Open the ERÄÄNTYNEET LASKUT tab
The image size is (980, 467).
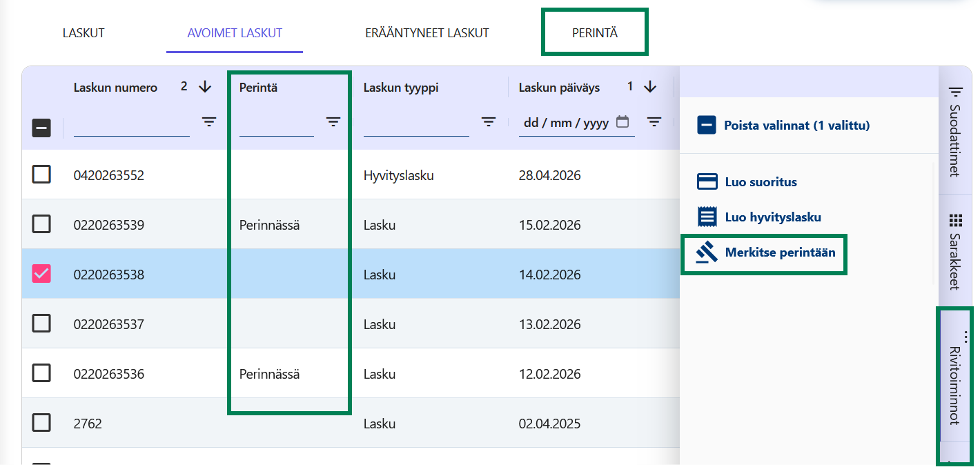coord(427,32)
